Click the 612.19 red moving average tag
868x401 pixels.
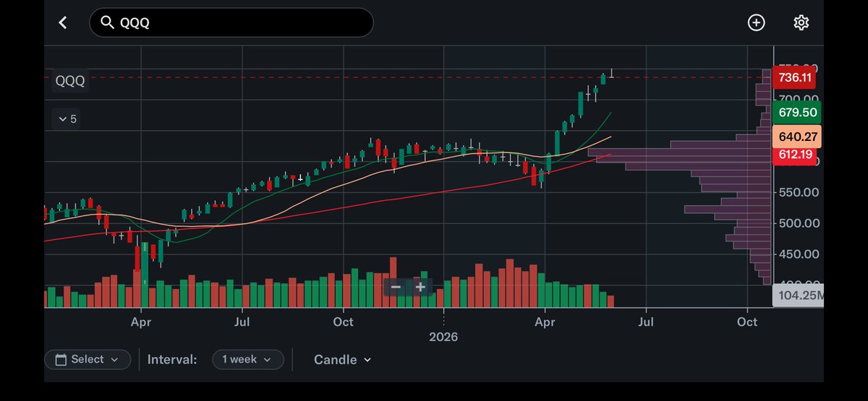tap(794, 154)
